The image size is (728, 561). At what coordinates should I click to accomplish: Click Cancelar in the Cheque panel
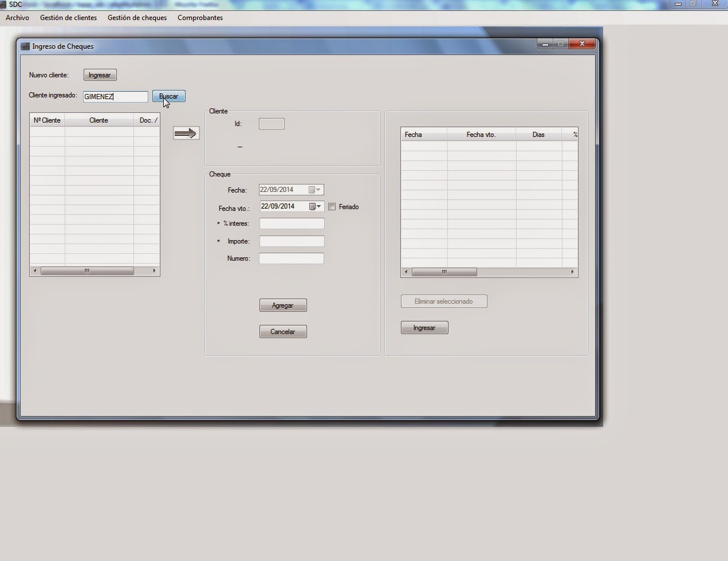(x=283, y=332)
